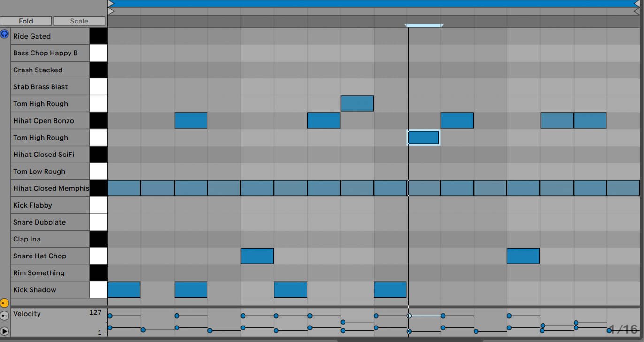The height and width of the screenshot is (342, 644).
Task: Select the Hihat Closed Memphis drum lane
Action: tap(51, 188)
